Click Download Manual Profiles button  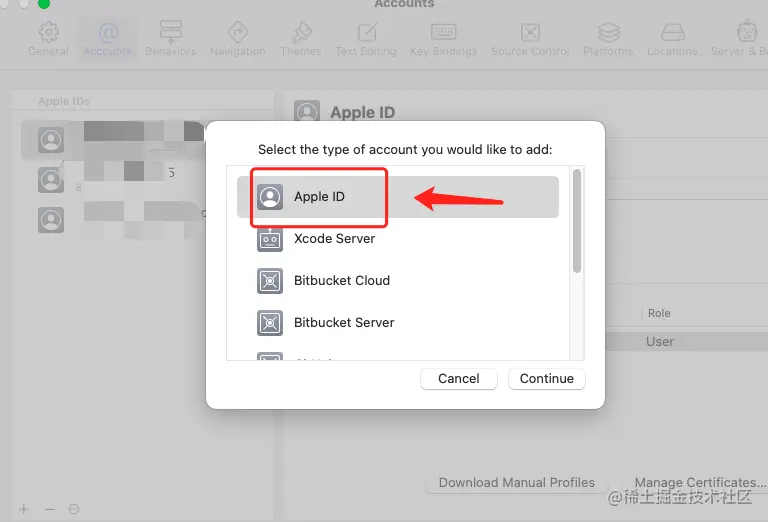(517, 483)
